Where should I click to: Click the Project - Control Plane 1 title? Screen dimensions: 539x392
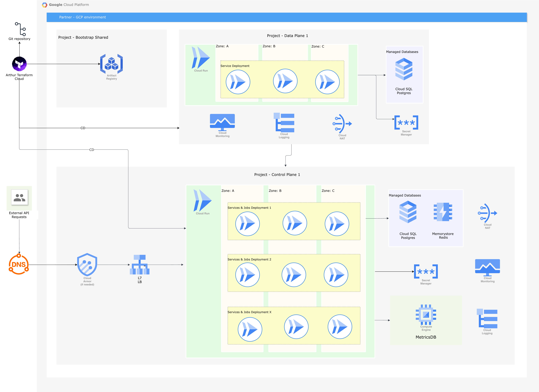pyautogui.click(x=277, y=174)
